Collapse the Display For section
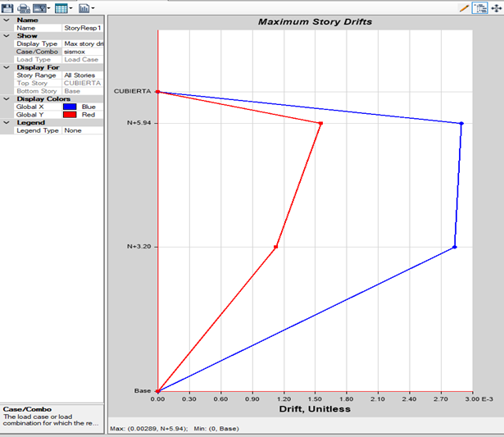 tap(6, 67)
